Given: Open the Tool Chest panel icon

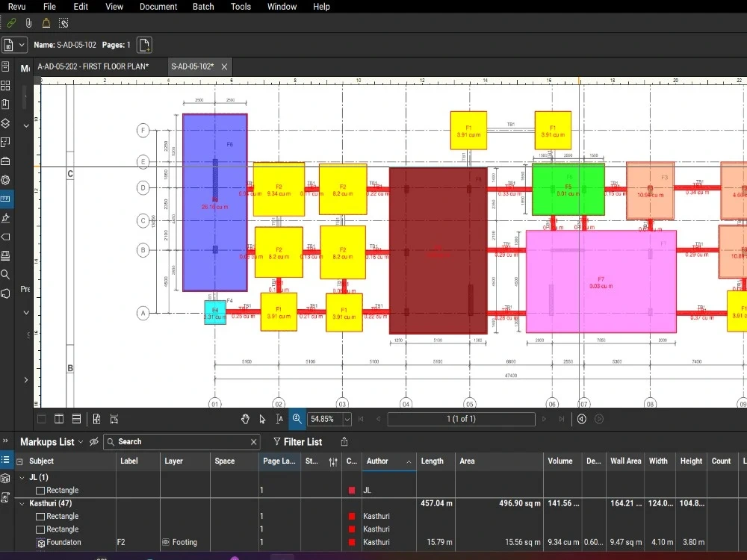Looking at the screenshot, I should coord(6,161).
